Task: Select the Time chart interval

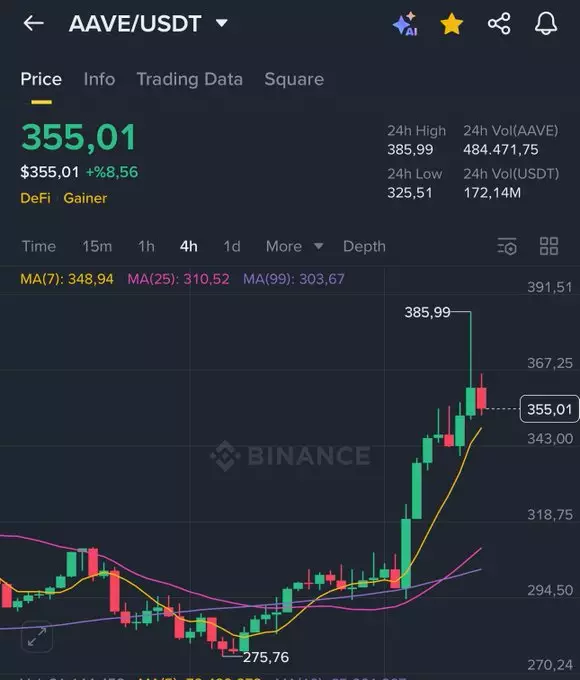Action: (39, 246)
